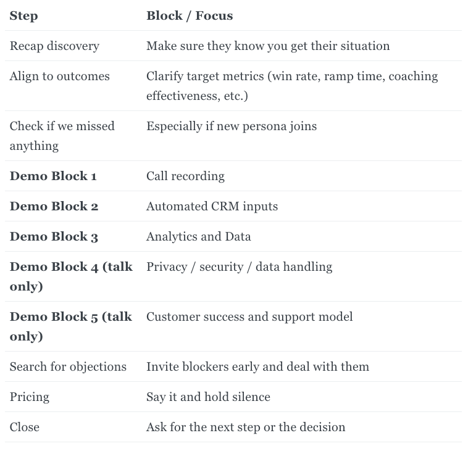Click the "Automated CRM inputs" text
The width and height of the screenshot is (476, 454).
(x=212, y=207)
